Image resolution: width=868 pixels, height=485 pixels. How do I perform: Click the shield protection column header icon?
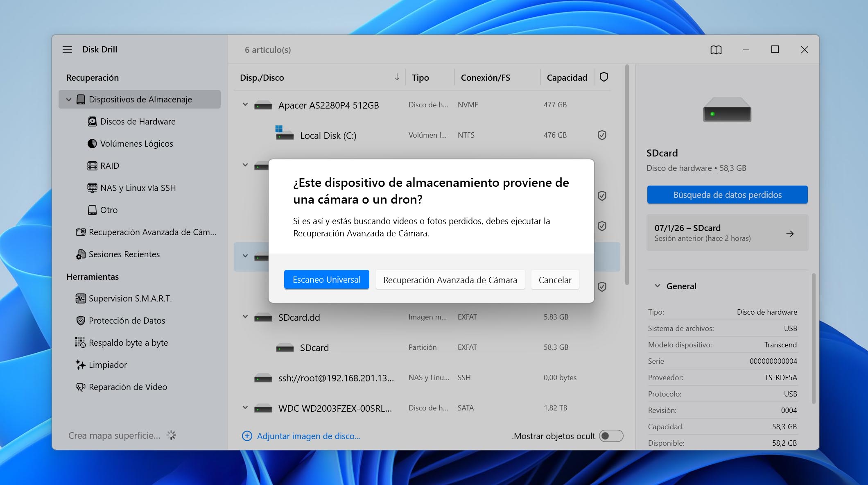pos(604,77)
